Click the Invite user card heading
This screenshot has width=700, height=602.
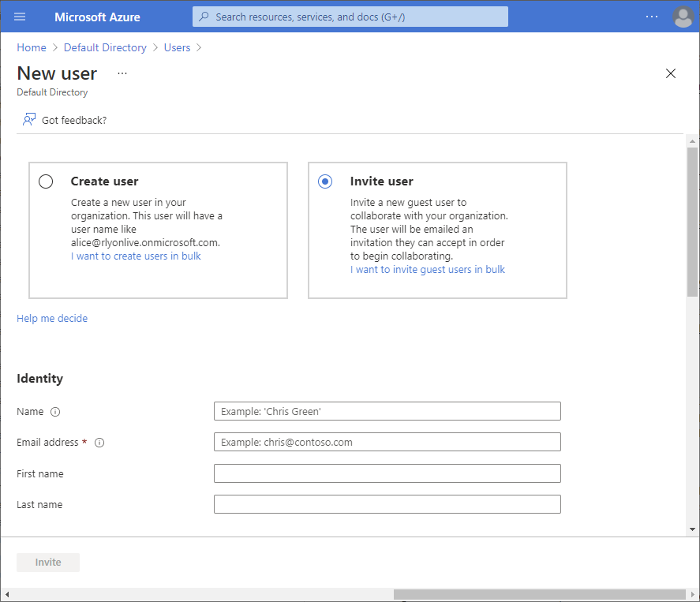(382, 181)
